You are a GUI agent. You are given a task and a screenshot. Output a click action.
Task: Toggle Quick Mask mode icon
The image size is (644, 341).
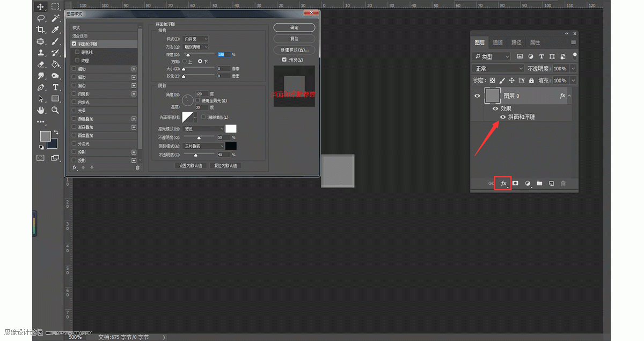pyautogui.click(x=41, y=158)
